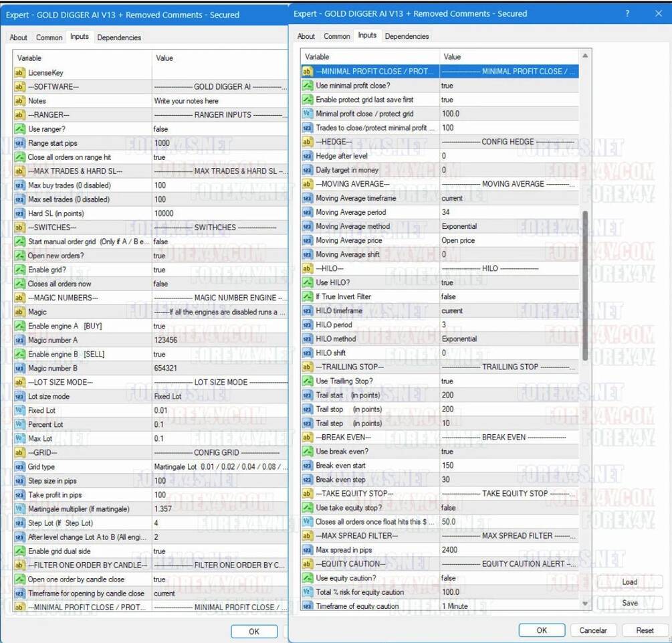This screenshot has width=672, height=643.
Task: Click the Cancelar button
Action: coord(593,630)
